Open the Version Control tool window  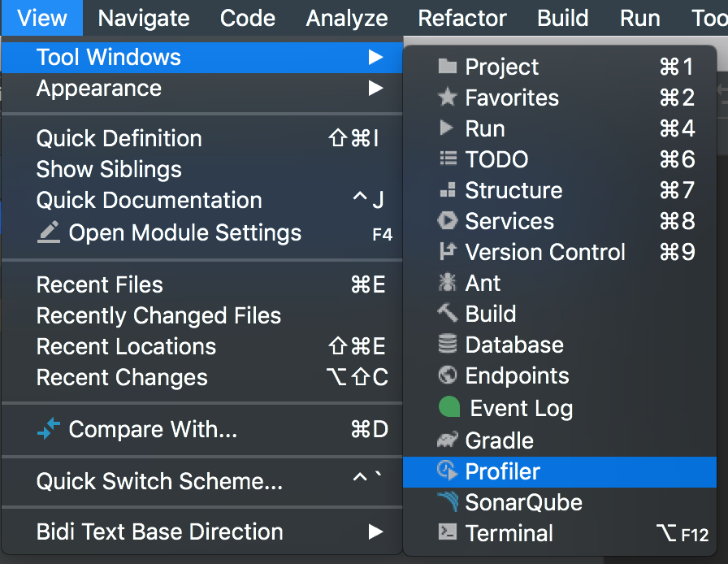tap(560, 252)
